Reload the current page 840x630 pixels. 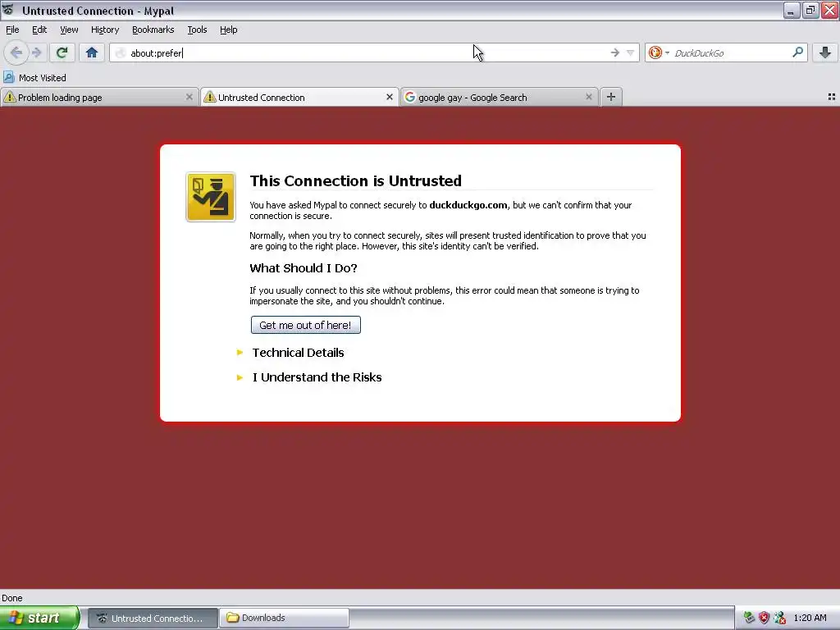coord(62,52)
